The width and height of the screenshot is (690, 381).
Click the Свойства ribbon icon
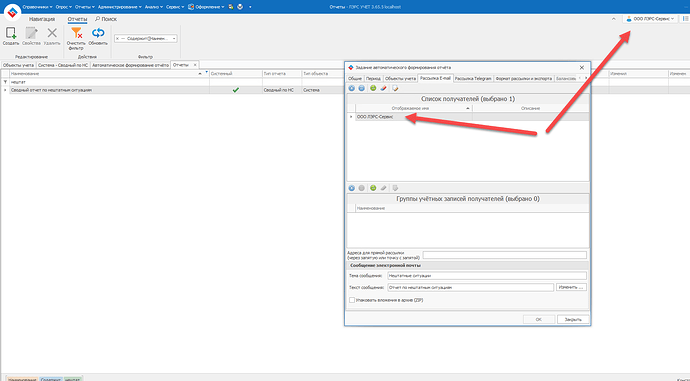[31, 36]
